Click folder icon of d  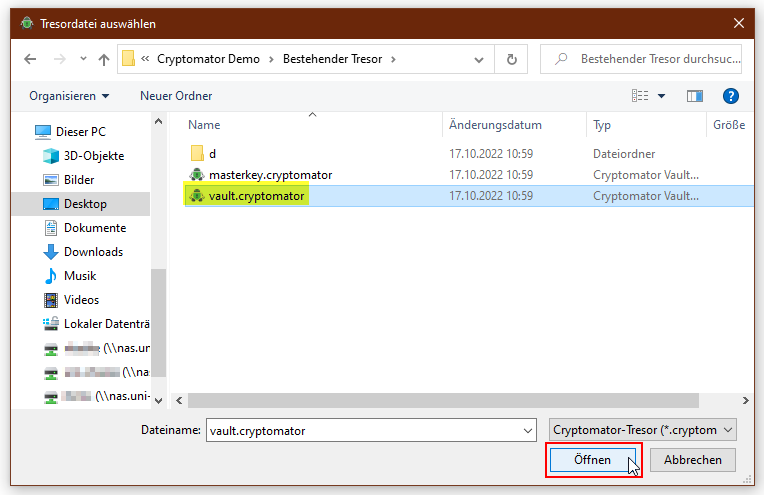(x=197, y=153)
